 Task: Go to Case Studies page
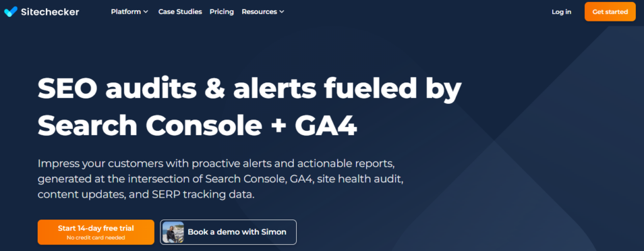[x=180, y=11]
